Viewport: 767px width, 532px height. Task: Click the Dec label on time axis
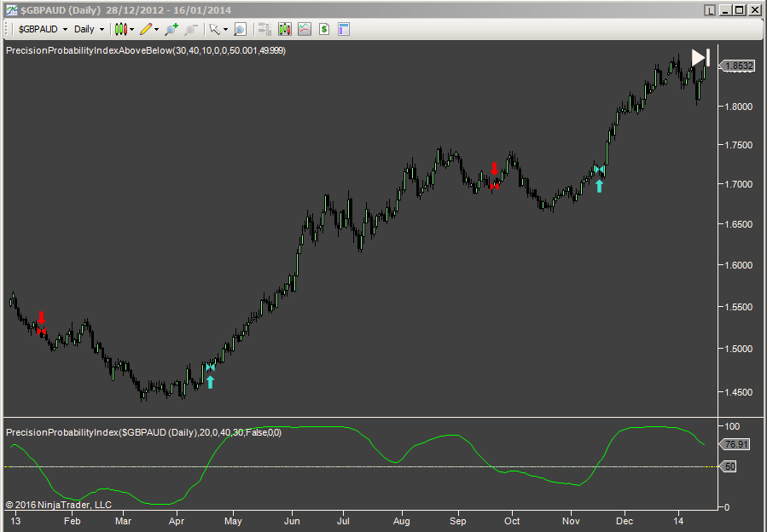[x=625, y=521]
